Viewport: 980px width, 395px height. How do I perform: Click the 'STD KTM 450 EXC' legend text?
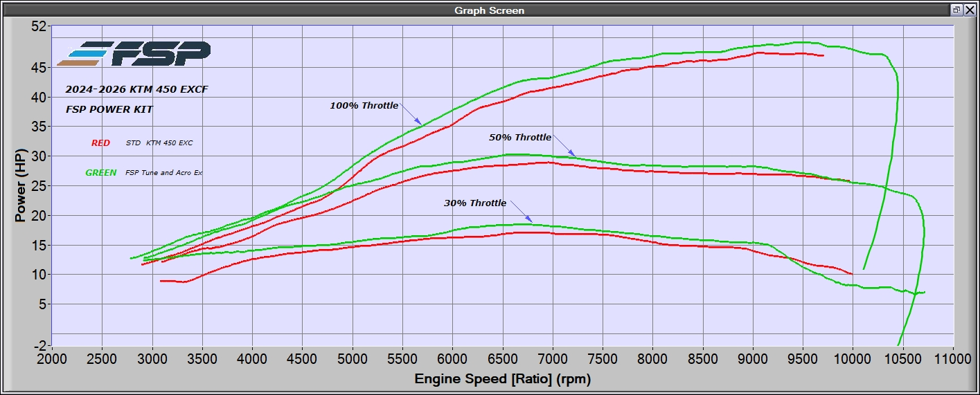pos(159,143)
